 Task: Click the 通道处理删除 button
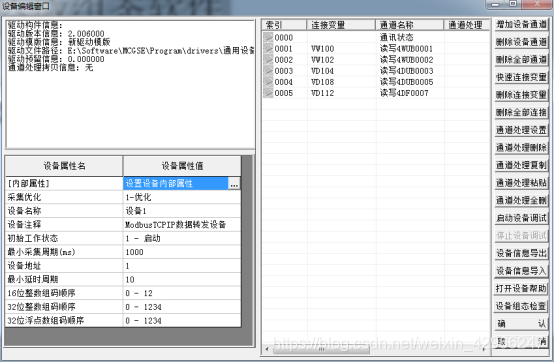pyautogui.click(x=521, y=148)
